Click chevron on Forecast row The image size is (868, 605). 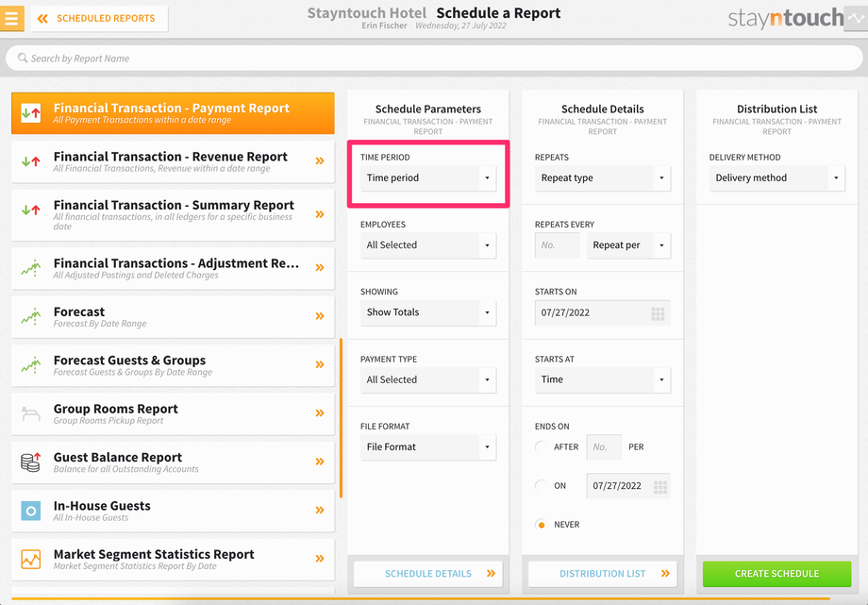click(320, 316)
